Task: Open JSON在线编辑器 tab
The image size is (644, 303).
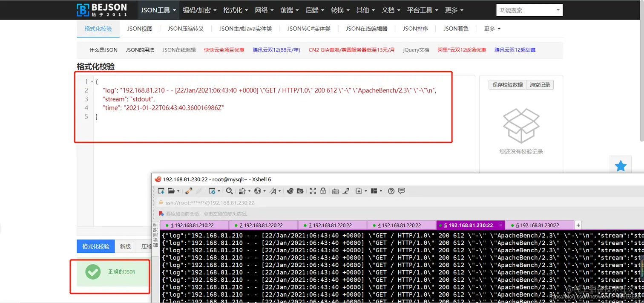Action: (x=367, y=29)
